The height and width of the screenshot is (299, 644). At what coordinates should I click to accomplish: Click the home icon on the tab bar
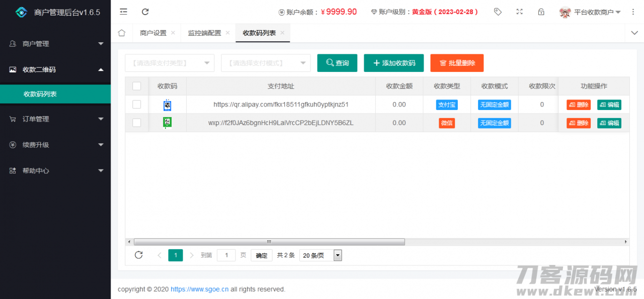(x=121, y=32)
